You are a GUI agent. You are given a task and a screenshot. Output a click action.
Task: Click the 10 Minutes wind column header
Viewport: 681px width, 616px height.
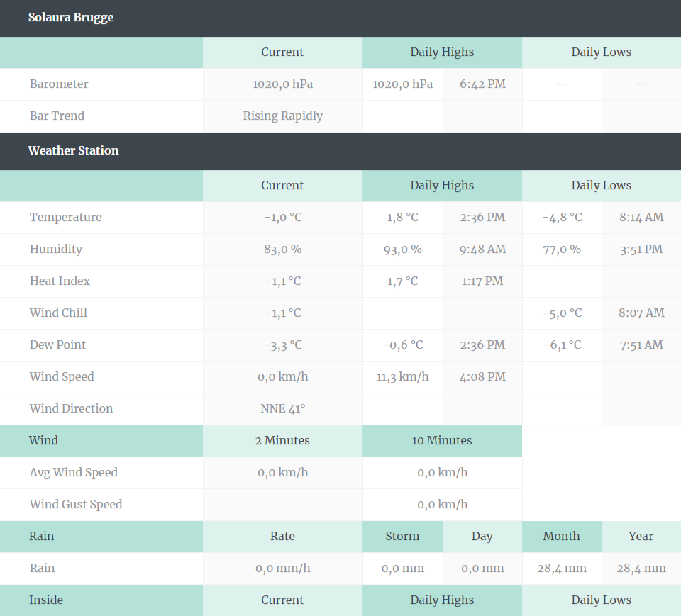[442, 441]
